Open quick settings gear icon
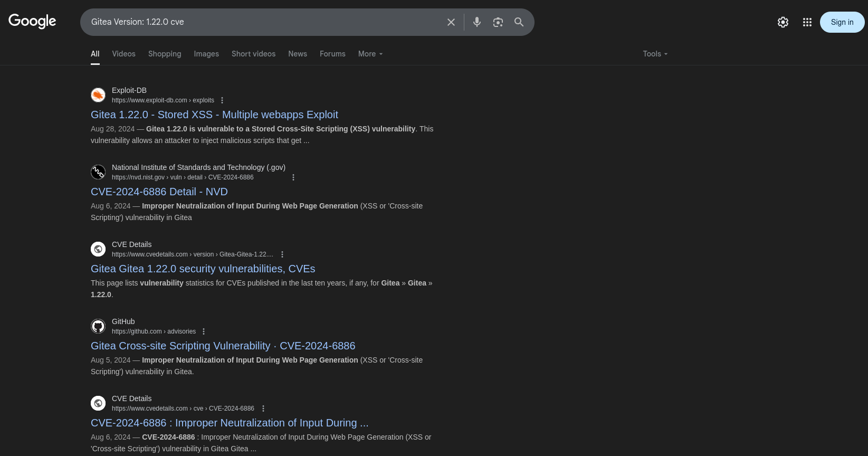 coord(783,22)
